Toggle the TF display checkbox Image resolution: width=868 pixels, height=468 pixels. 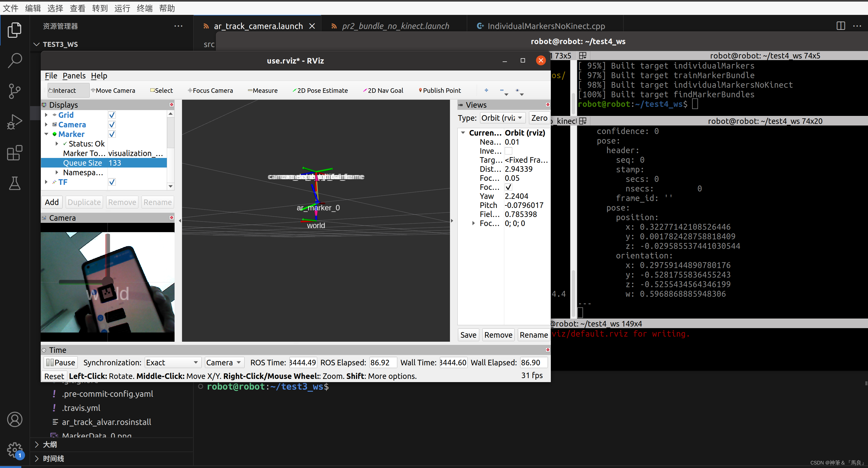[x=112, y=182]
